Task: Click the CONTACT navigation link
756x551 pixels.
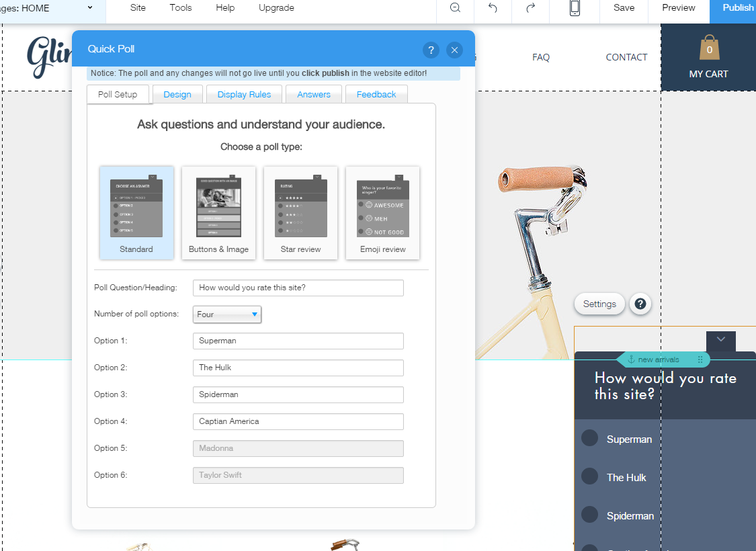Action: click(x=626, y=57)
